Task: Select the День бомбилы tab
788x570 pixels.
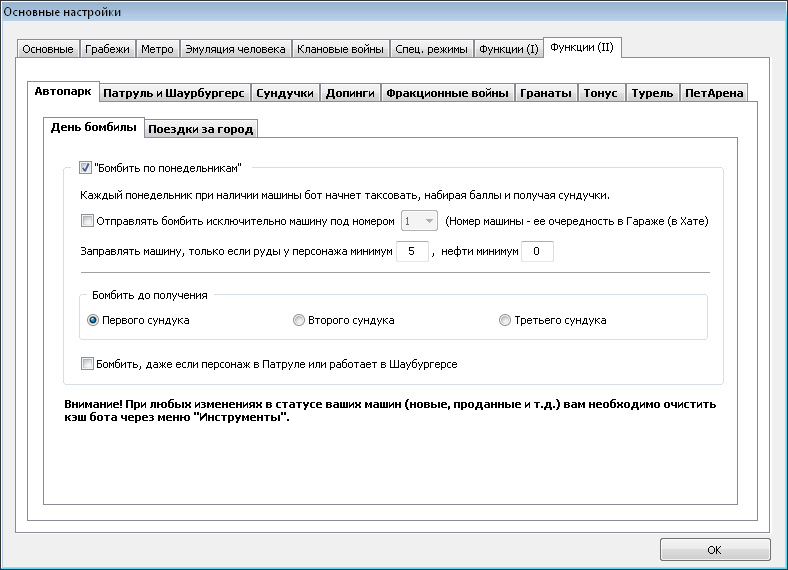Action: tap(93, 127)
